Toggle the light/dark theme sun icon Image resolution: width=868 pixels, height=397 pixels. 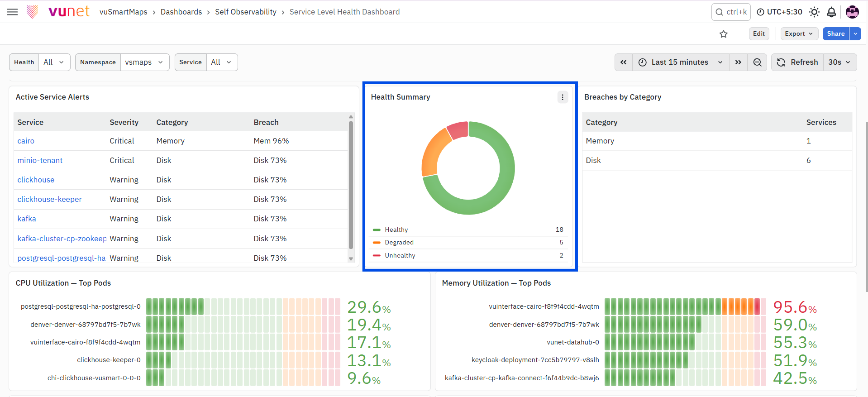click(814, 12)
